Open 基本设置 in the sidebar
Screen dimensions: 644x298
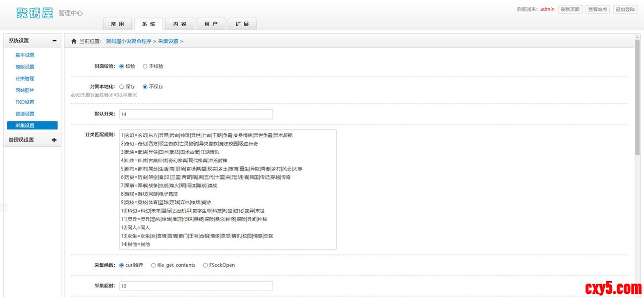(x=25, y=55)
